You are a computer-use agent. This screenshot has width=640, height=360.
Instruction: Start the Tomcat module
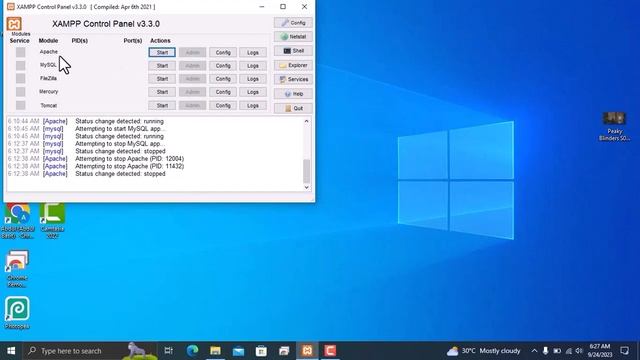click(x=162, y=106)
